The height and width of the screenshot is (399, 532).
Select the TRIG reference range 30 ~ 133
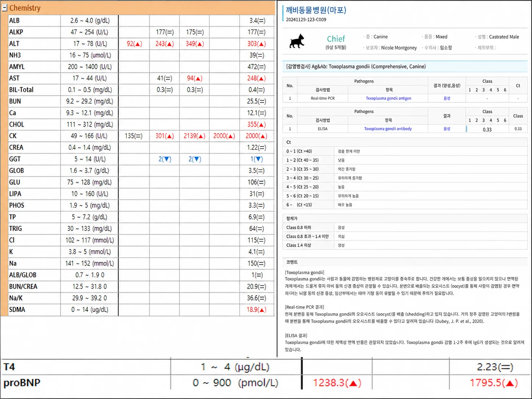[x=90, y=229]
